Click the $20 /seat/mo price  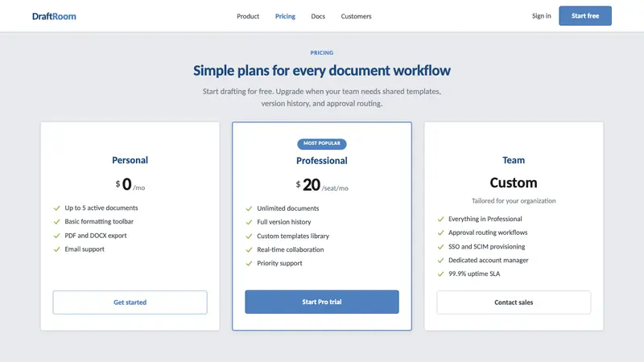321,185
